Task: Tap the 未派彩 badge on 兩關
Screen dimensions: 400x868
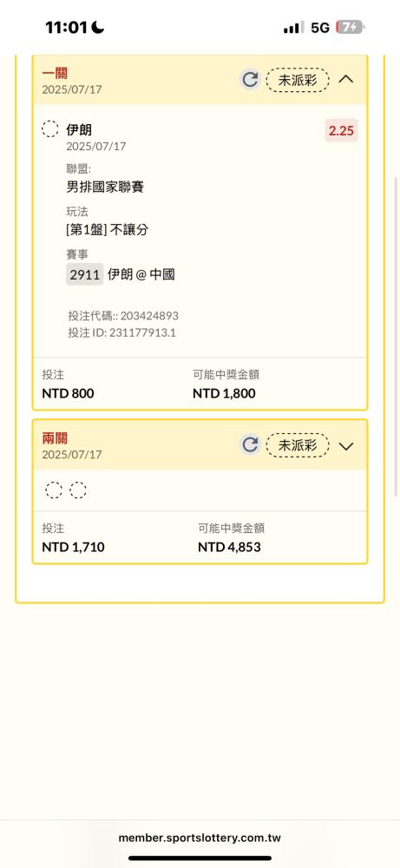Action: click(x=298, y=445)
